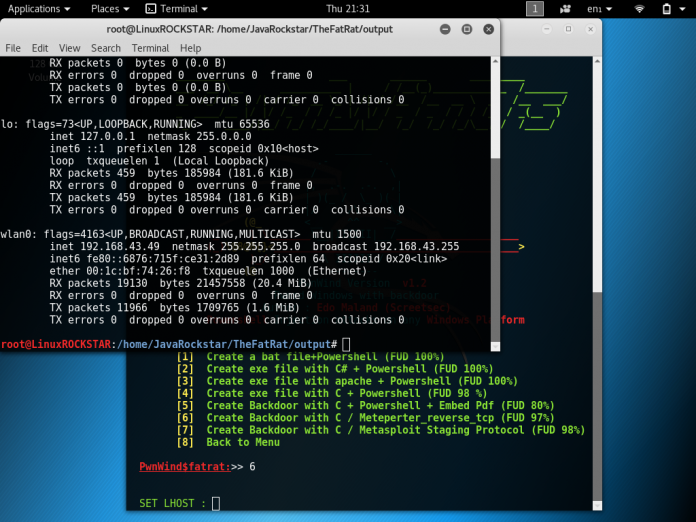
Task: Open the en1 input language menu
Action: point(599,9)
